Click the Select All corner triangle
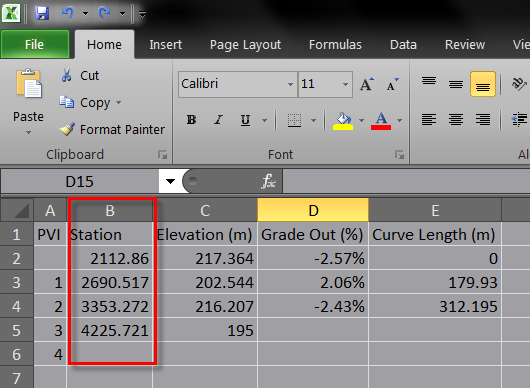The height and width of the screenshot is (388, 530). (x=17, y=211)
